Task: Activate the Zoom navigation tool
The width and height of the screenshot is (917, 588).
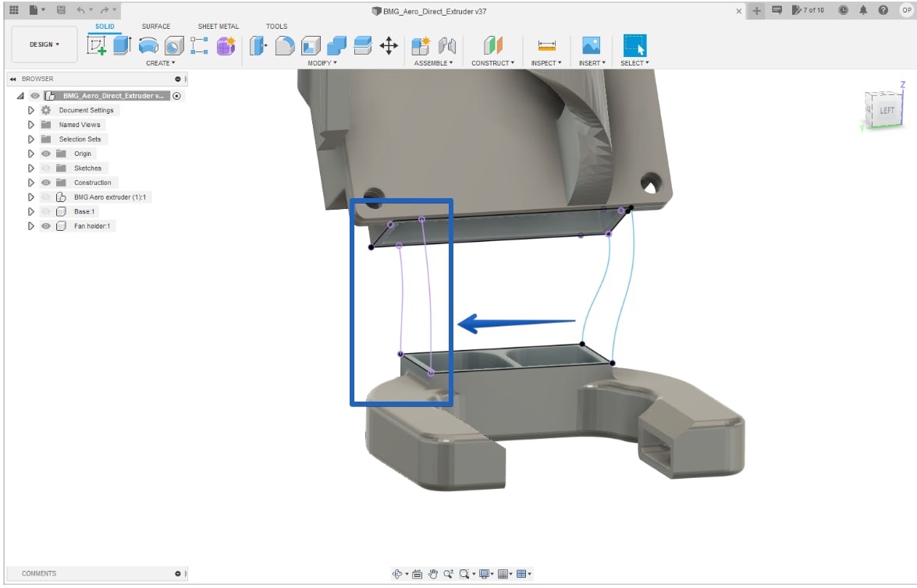Action: pos(449,574)
